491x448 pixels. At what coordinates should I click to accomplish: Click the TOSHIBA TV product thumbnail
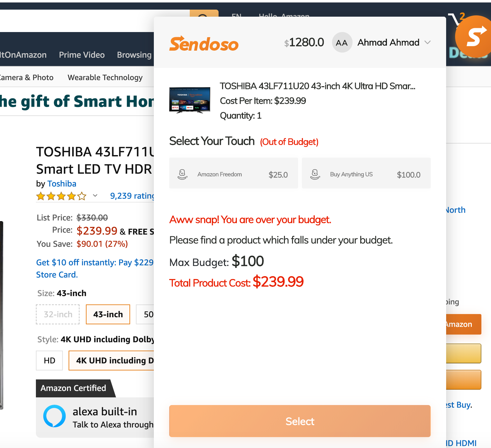[189, 99]
